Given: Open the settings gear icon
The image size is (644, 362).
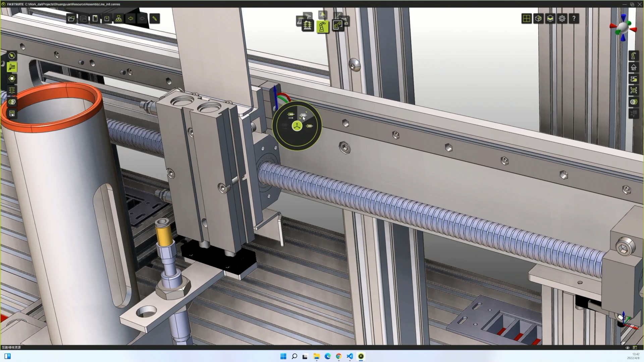Looking at the screenshot, I should (x=562, y=19).
